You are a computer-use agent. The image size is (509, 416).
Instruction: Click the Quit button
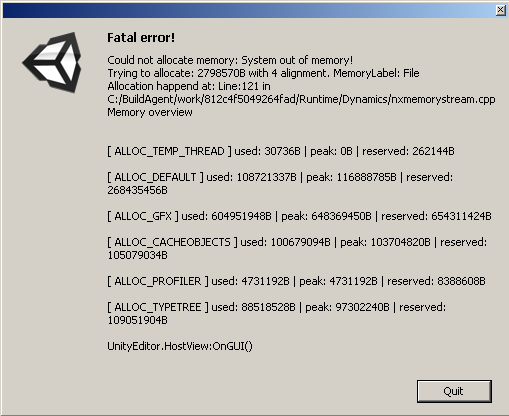454,391
